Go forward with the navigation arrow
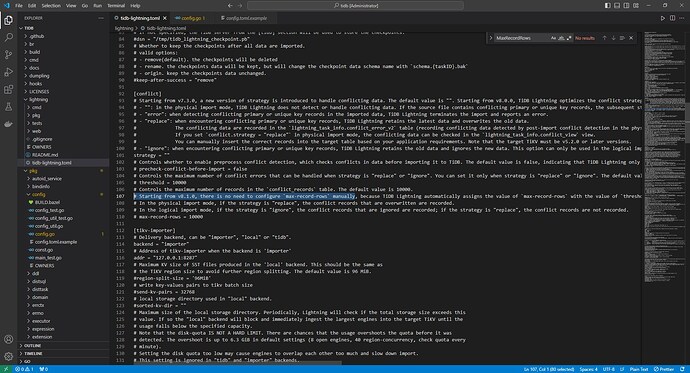 pyautogui.click(x=240, y=6)
